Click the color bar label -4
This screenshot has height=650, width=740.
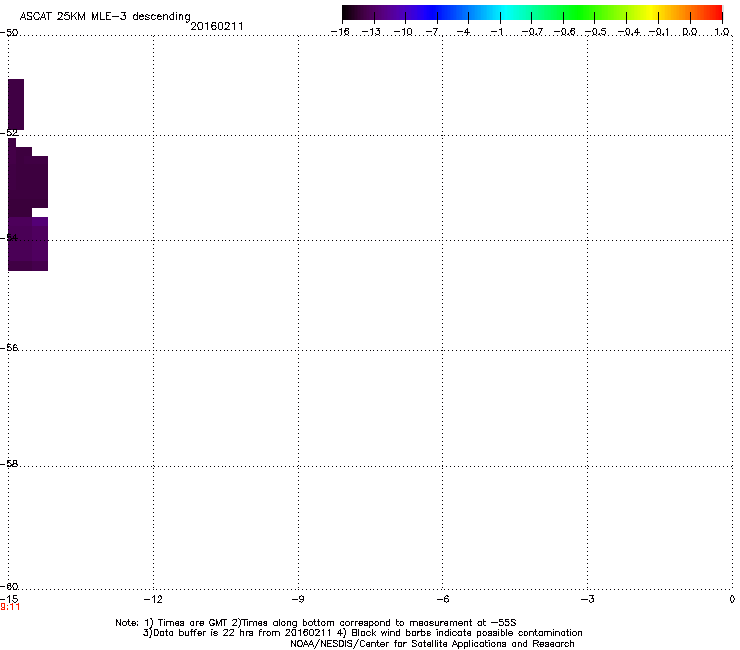(x=463, y=32)
